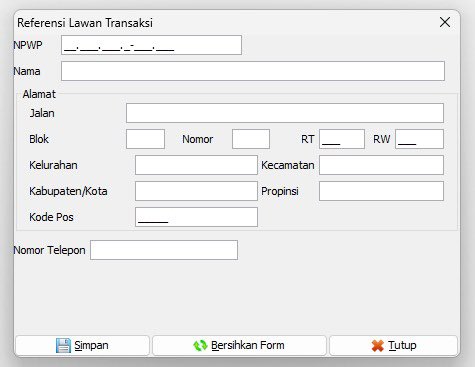Focus the RT masked field
Image resolution: width=475 pixels, height=367 pixels.
tap(342, 139)
